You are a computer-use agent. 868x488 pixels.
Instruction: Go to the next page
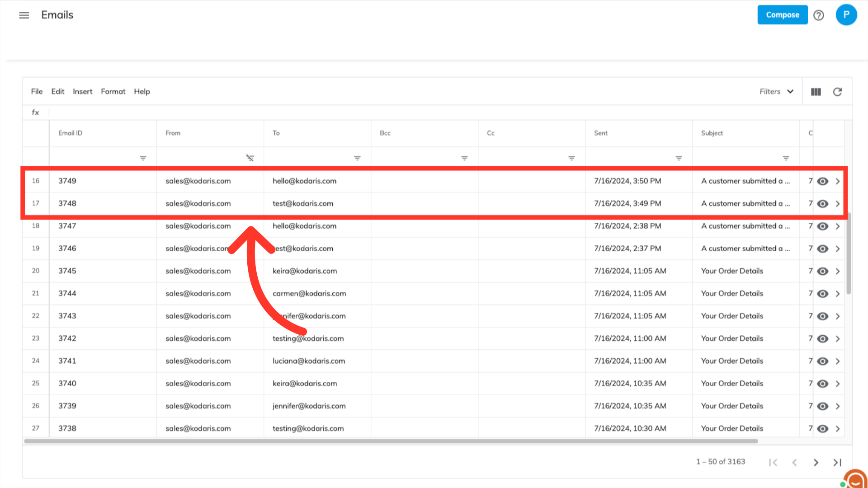click(x=816, y=462)
